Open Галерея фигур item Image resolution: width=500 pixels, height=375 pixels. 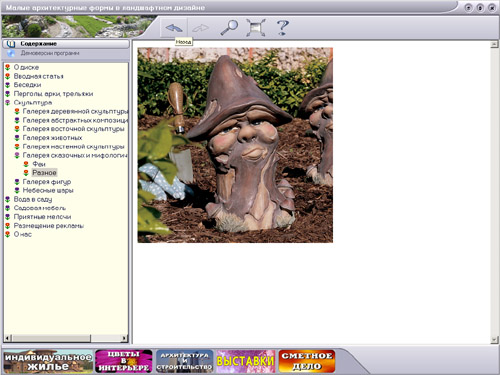[47, 182]
